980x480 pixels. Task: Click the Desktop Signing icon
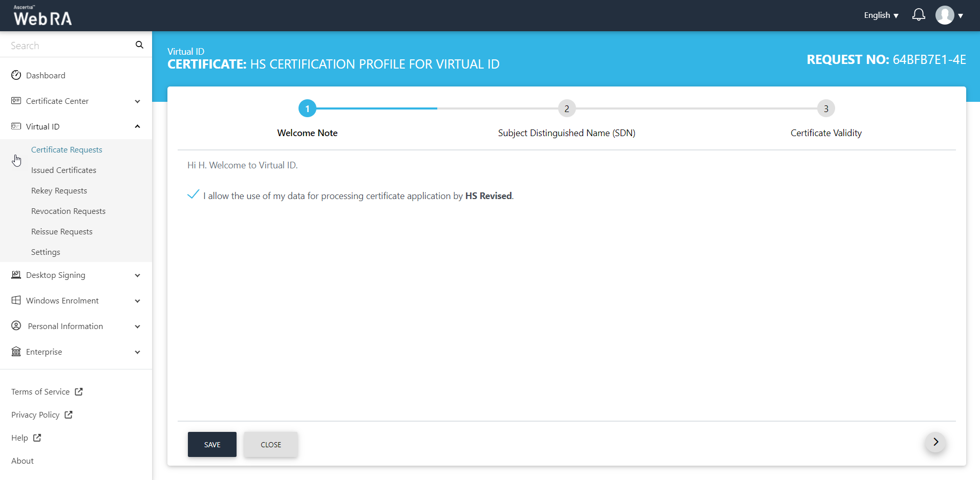[x=16, y=275]
